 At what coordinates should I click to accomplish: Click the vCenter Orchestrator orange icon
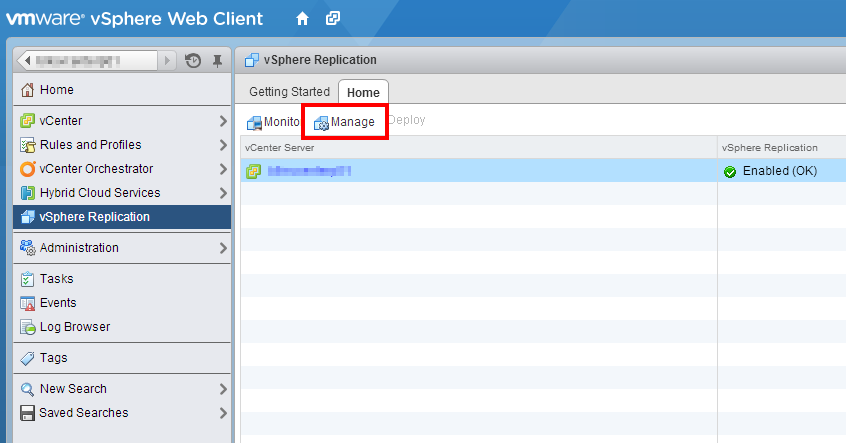coord(28,169)
